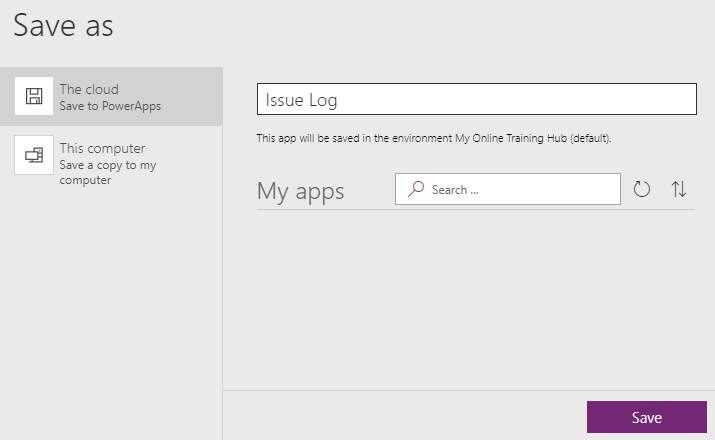This screenshot has height=440, width=715.
Task: Click the floppy disk cloud save icon
Action: pos(34,96)
